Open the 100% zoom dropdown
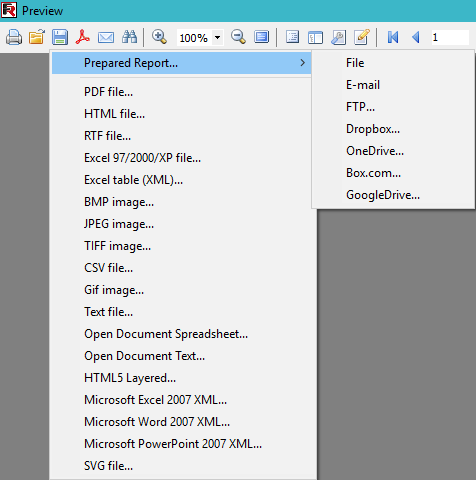 (x=217, y=37)
